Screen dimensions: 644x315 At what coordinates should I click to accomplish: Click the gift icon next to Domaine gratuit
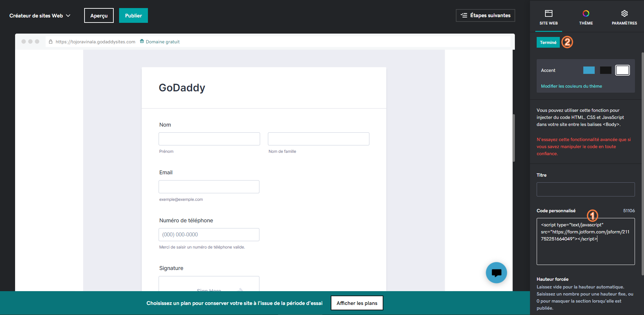pos(142,41)
